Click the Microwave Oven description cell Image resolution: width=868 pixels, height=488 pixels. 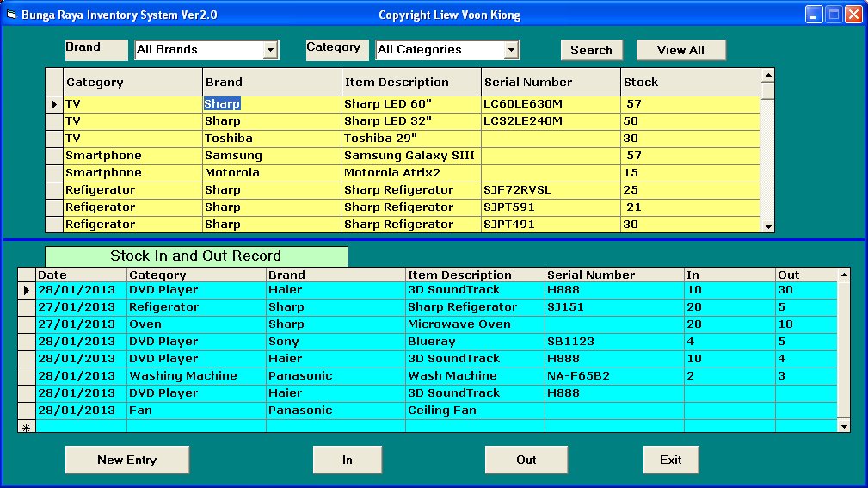tap(475, 324)
